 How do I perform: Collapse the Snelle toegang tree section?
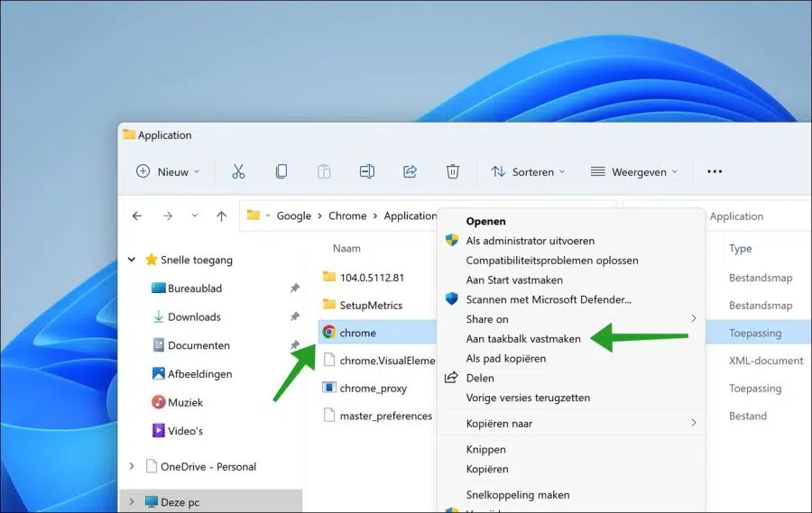pyautogui.click(x=132, y=260)
